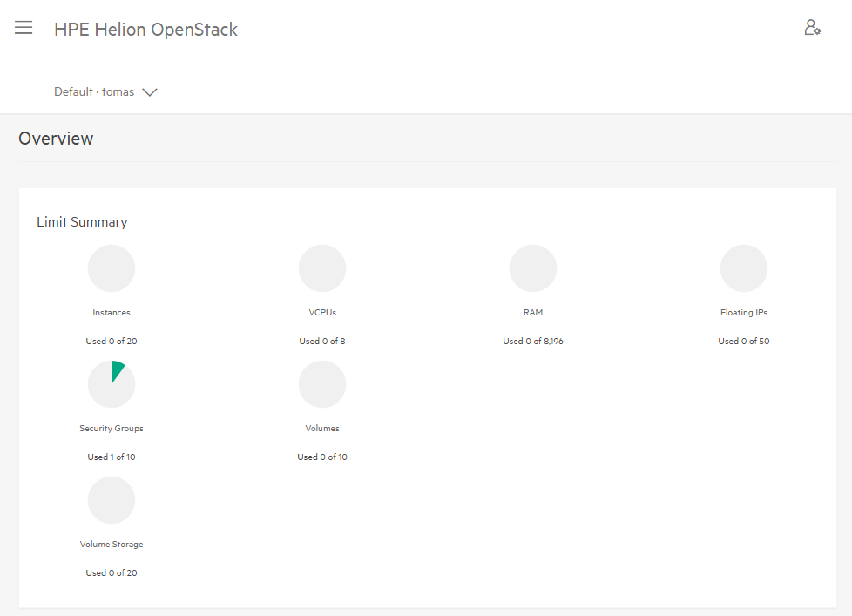Screen dimensions: 852x616
Task: Click the Used 0 of 8,196 RAM text
Action: [x=533, y=342]
